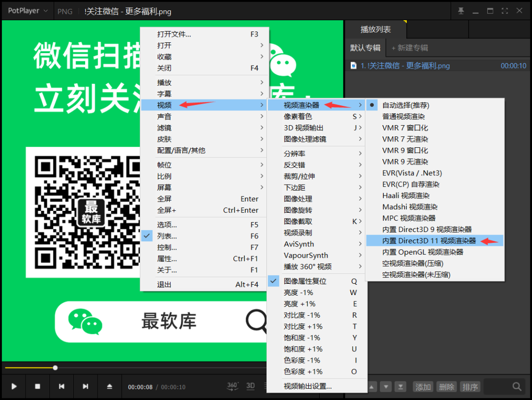The image size is (532, 400).
Task: Click the seek bar handle
Action: point(55,367)
